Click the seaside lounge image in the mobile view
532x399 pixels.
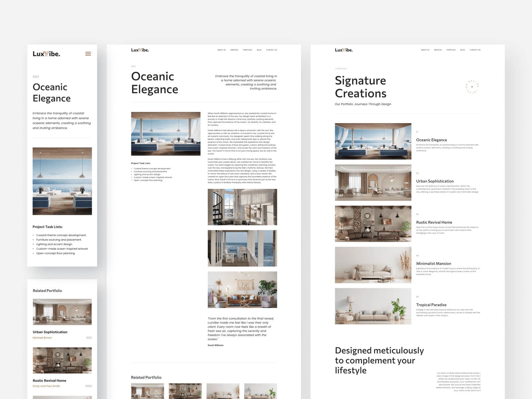62,181
